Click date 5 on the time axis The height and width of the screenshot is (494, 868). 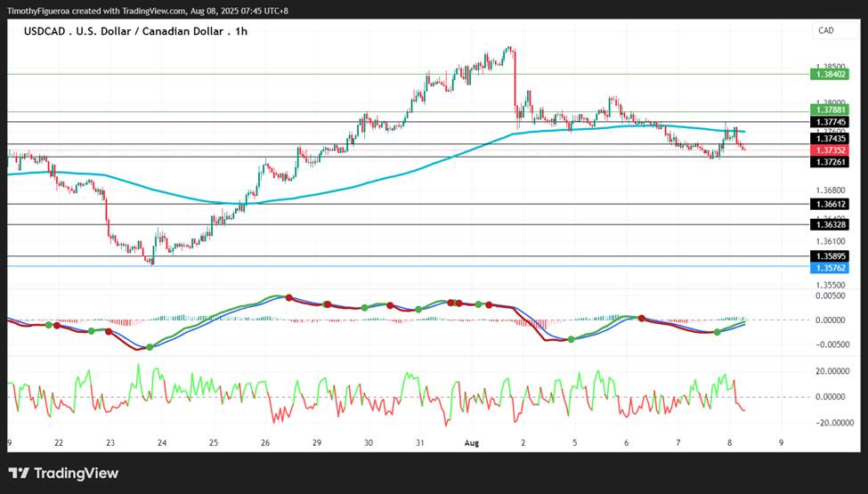[574, 443]
